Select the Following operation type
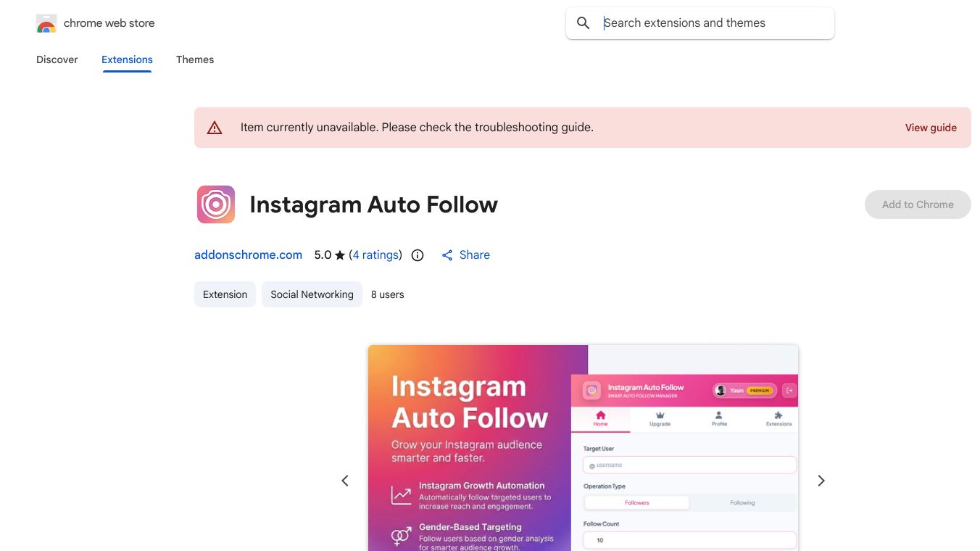This screenshot has width=980, height=551. [743, 502]
